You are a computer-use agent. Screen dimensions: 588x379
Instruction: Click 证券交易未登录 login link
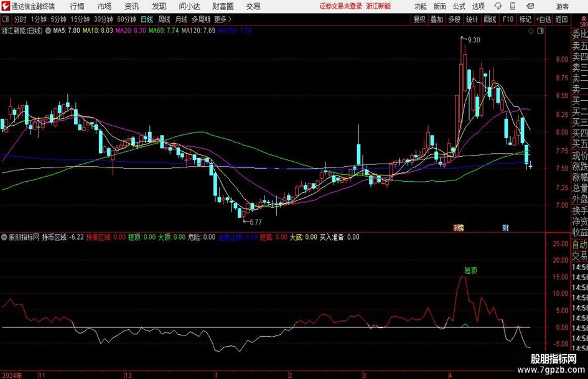click(x=341, y=6)
